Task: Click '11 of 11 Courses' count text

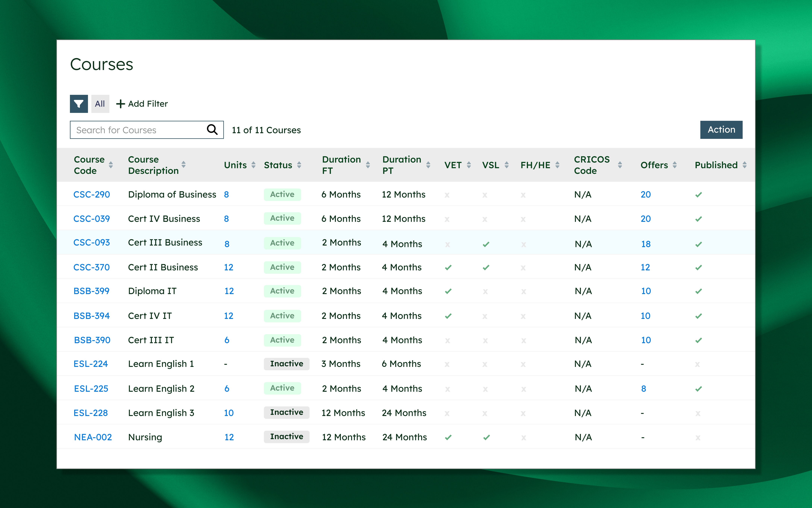Action: click(266, 130)
